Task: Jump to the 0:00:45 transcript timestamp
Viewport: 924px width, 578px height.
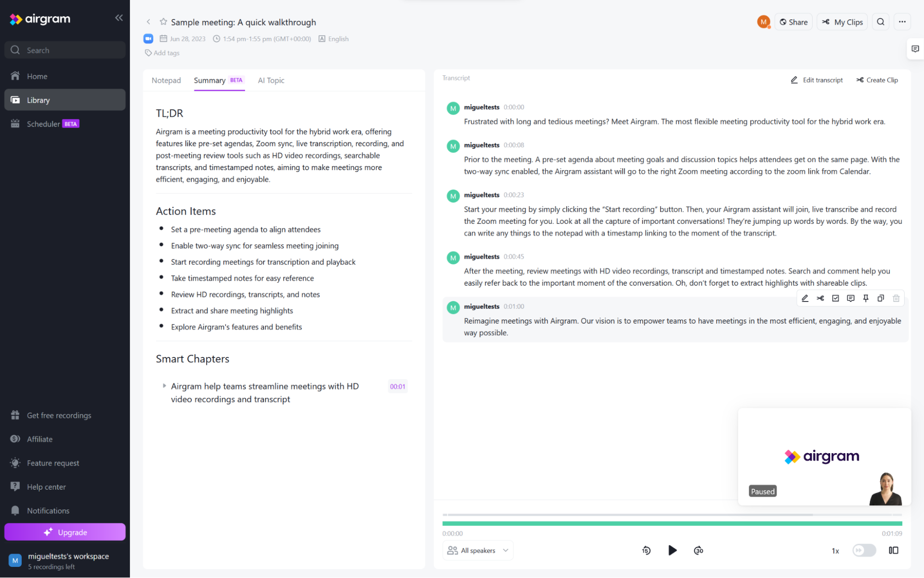Action: point(514,257)
